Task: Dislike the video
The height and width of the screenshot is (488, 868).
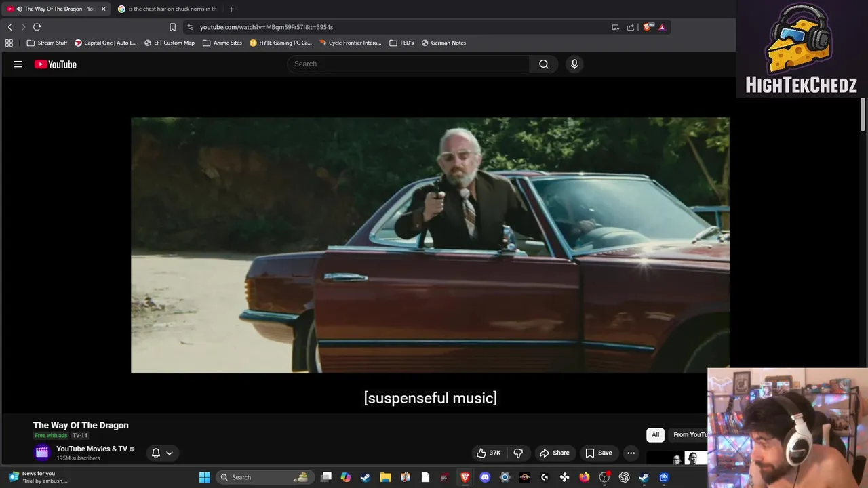Action: [x=518, y=453]
